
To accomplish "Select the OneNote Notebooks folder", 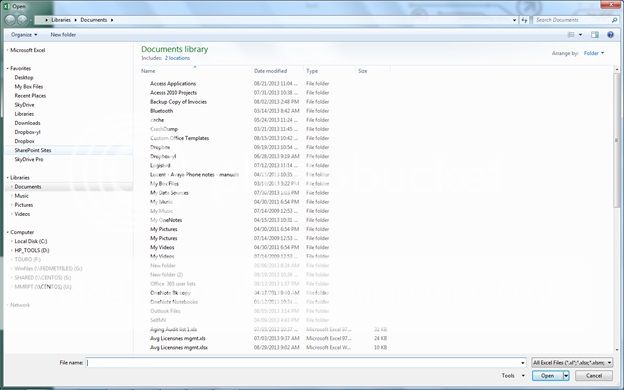I will [174, 302].
